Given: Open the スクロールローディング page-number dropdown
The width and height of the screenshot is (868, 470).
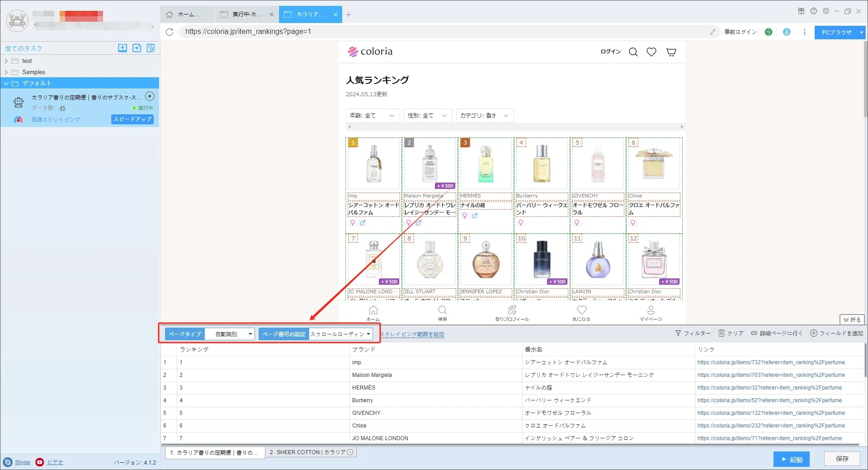Looking at the screenshot, I should 341,334.
